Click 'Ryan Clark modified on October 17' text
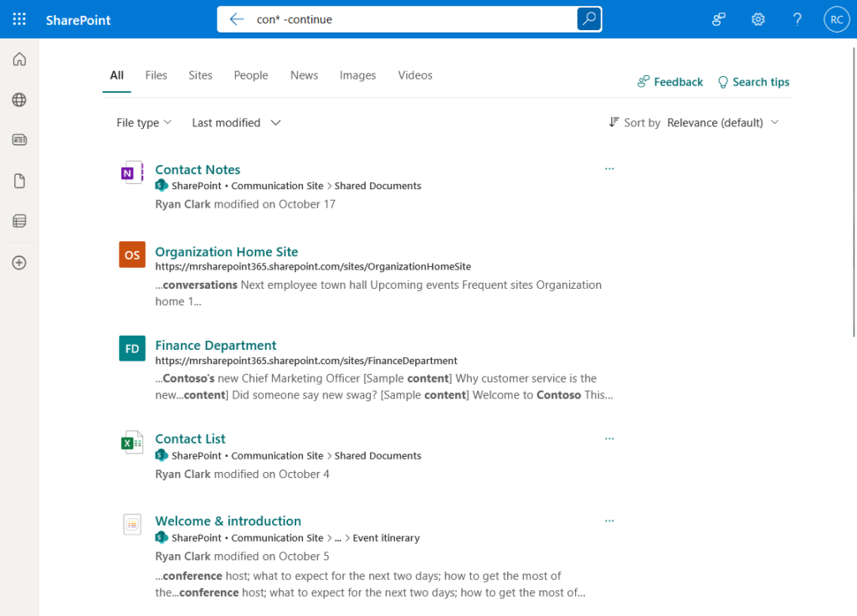Viewport: 857px width, 616px height. pos(245,204)
